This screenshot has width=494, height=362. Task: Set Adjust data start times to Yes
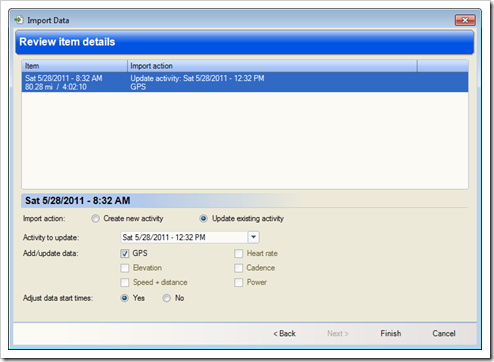tap(124, 298)
